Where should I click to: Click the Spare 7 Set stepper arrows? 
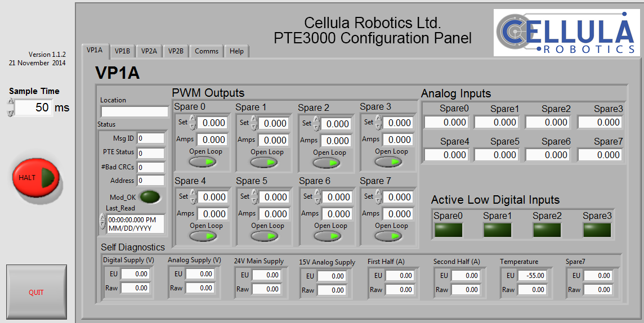[378, 197]
